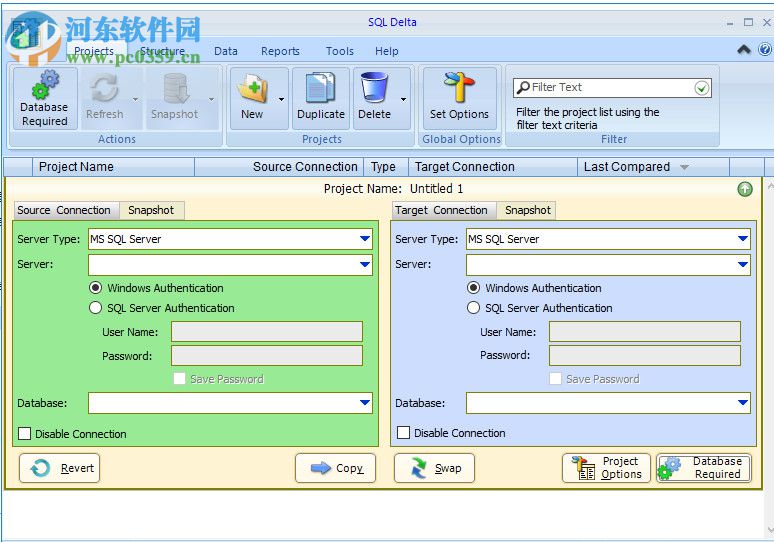This screenshot has width=774, height=542.
Task: Open source Server Type dropdown
Action: pos(365,239)
